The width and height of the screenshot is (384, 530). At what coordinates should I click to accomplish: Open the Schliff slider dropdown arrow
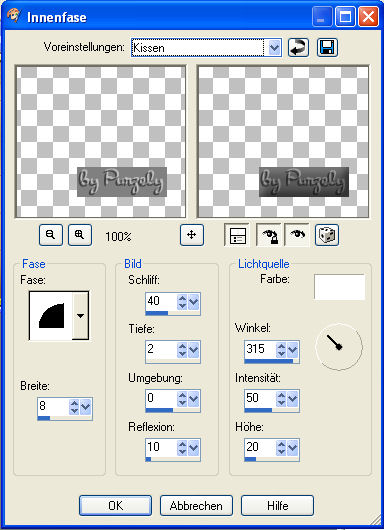[x=194, y=302]
